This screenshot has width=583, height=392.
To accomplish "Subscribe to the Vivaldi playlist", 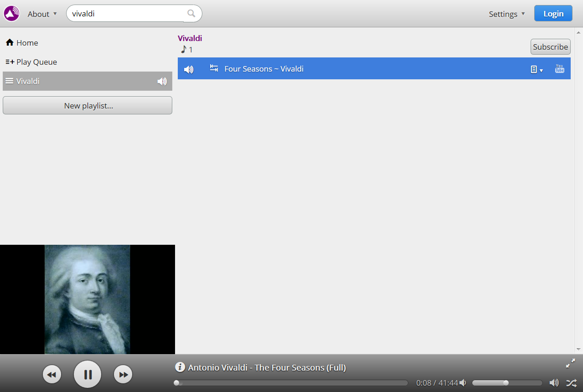I will 551,46.
